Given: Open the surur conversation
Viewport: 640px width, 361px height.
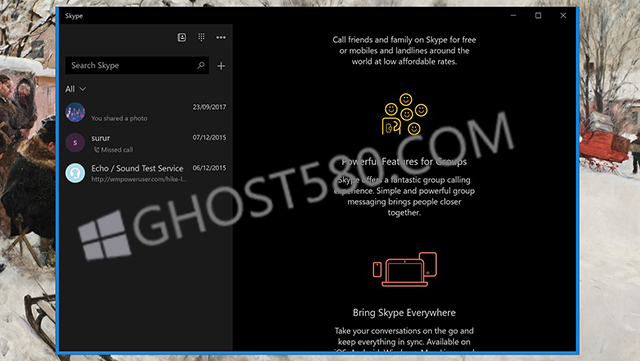Looking at the screenshot, I should click(146, 143).
